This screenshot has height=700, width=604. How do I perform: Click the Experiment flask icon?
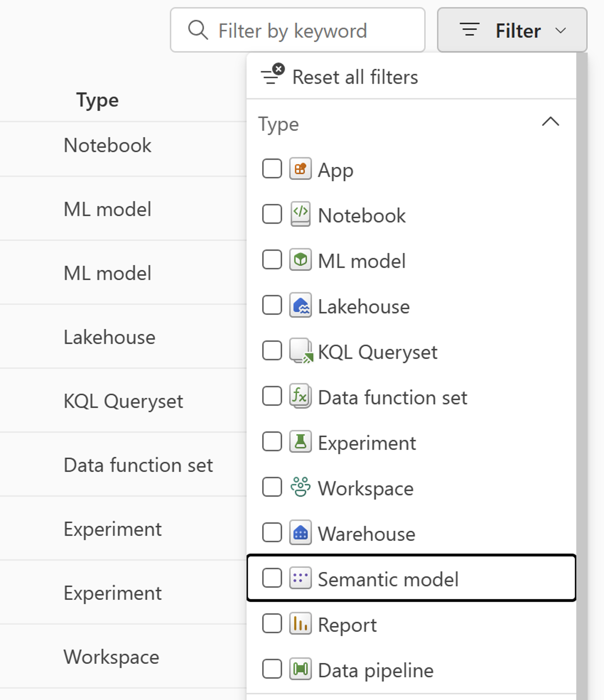[301, 442]
